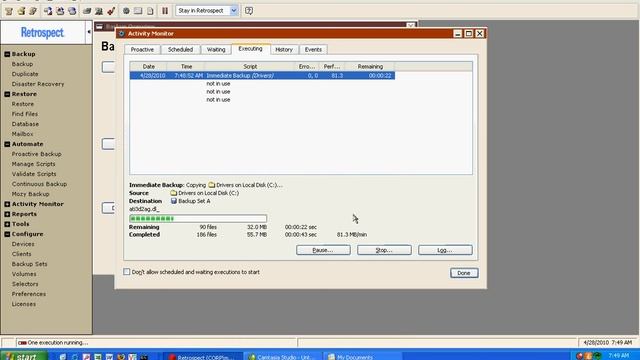Screen dimensions: 640x360
Task: Open Disaster Recovery in the sidebar
Action: (x=38, y=84)
